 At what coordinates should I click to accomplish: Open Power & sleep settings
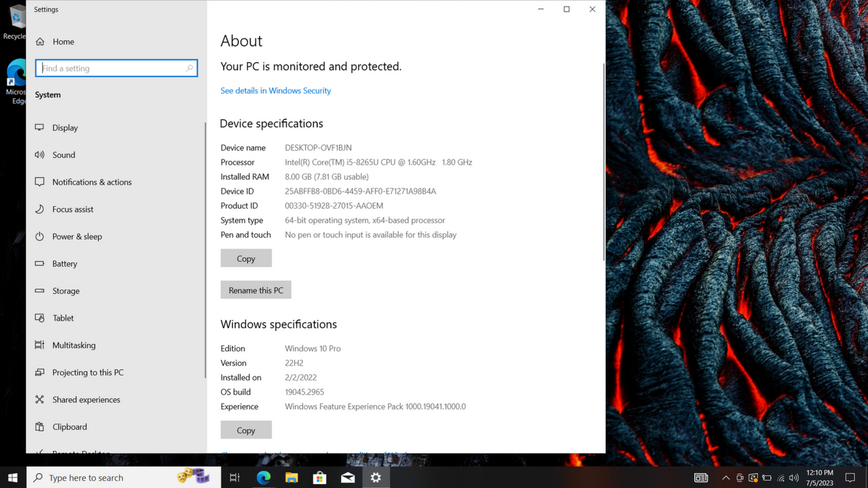(x=76, y=236)
